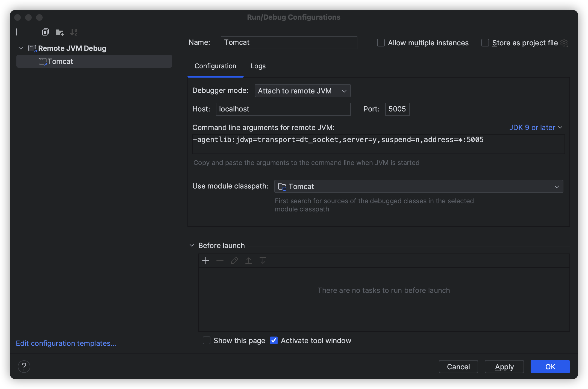Image resolution: width=588 pixels, height=389 pixels.
Task: Move before launch task down
Action: (x=263, y=261)
